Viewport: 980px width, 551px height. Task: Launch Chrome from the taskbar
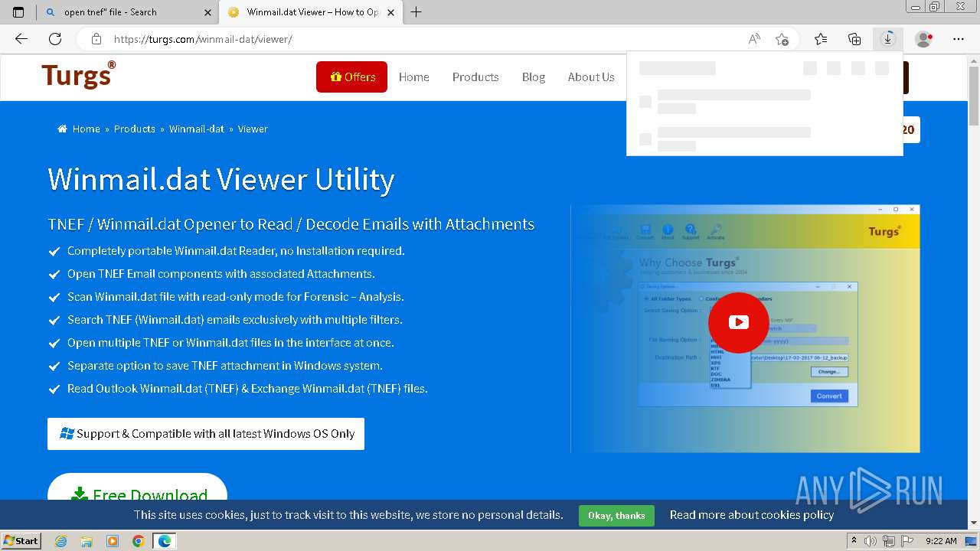pyautogui.click(x=139, y=541)
